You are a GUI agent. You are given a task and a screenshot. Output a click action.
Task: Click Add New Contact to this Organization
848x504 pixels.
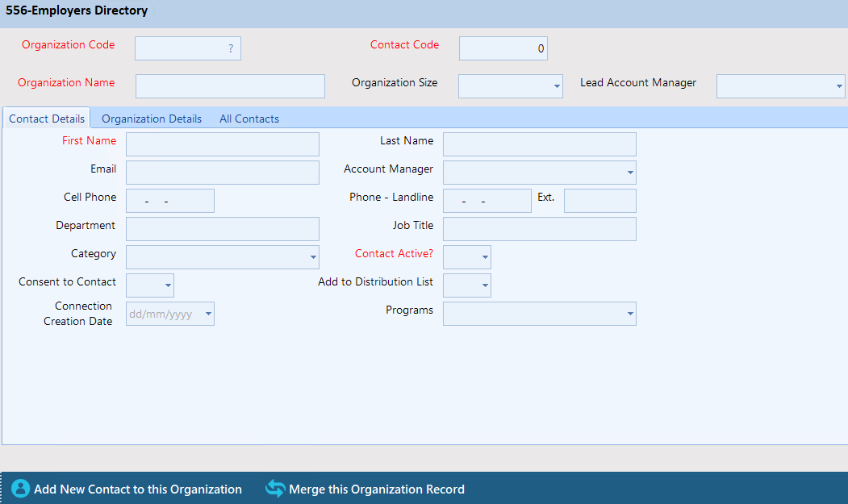pyautogui.click(x=137, y=489)
